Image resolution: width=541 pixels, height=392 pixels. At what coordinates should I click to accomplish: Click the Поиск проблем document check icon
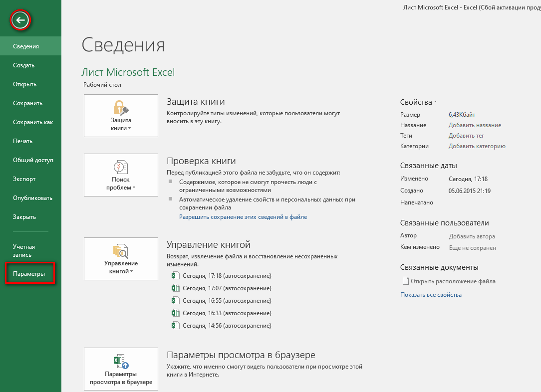pyautogui.click(x=121, y=167)
